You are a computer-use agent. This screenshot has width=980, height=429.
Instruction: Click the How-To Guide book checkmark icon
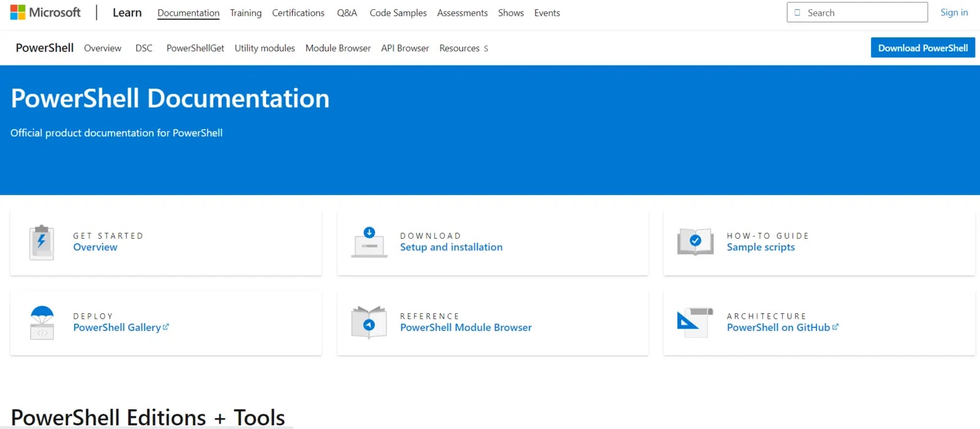695,242
